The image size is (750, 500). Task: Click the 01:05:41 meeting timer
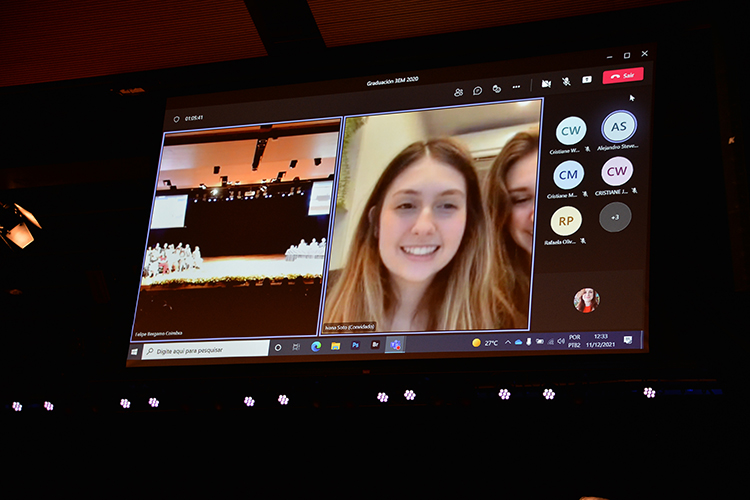coord(194,118)
